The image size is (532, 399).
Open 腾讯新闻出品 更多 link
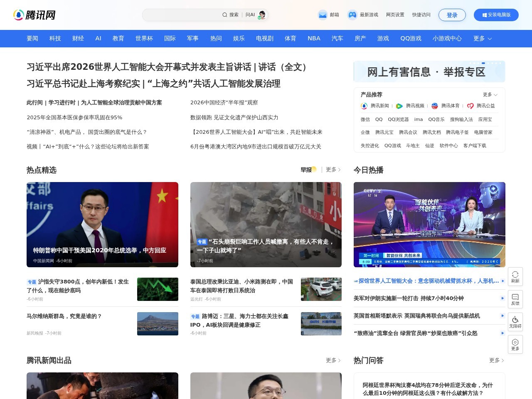click(333, 360)
